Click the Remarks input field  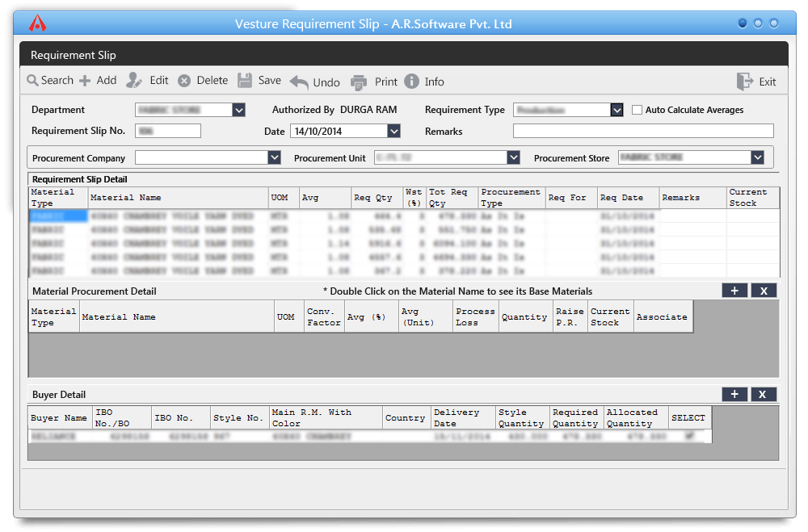point(643,131)
